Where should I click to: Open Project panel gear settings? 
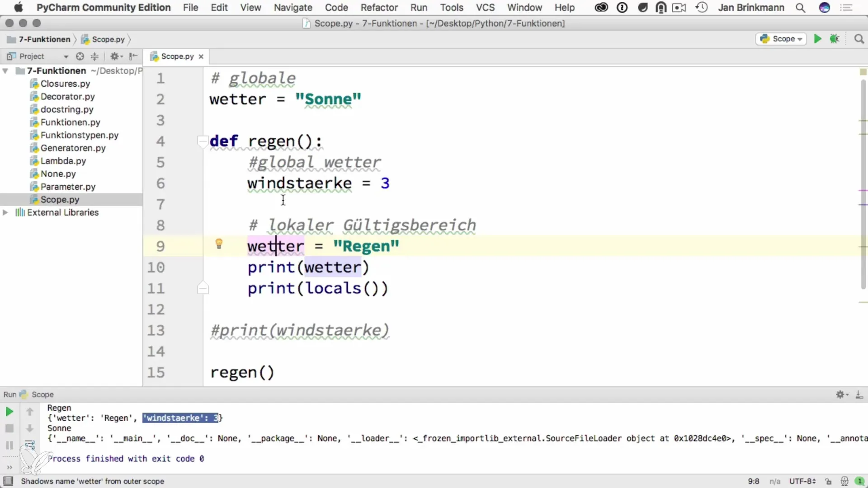[117, 56]
